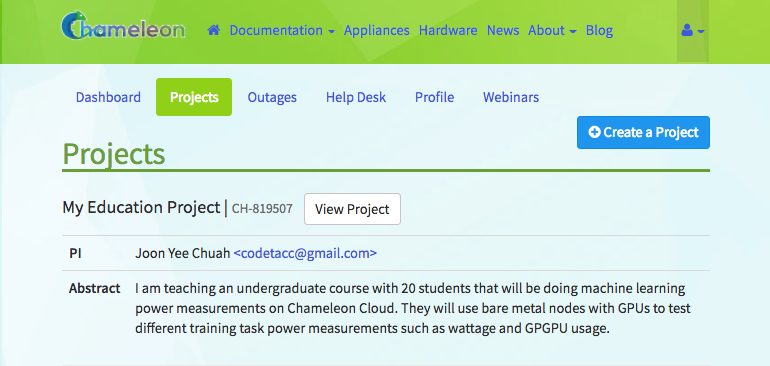Click the Chameleon logo
Screen dimensions: 770x366
123,26
